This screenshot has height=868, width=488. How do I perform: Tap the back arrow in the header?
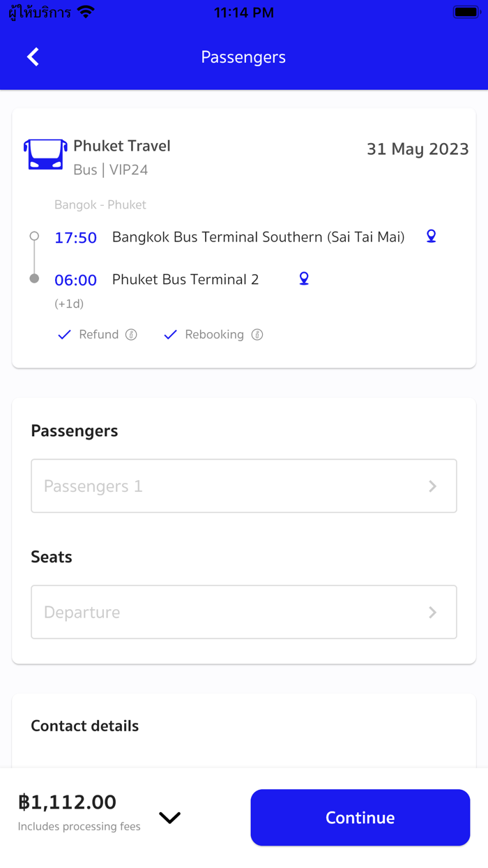pyautogui.click(x=33, y=57)
